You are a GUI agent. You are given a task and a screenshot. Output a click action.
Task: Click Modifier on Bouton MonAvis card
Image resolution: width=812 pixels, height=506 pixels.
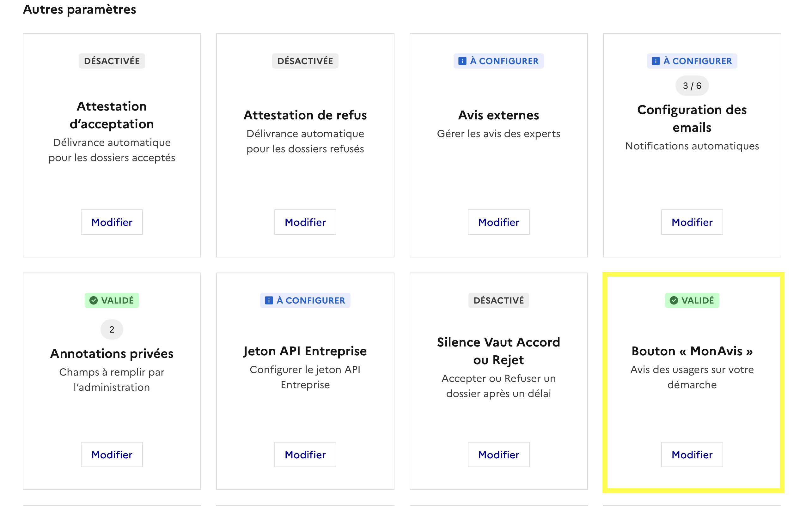pos(692,455)
